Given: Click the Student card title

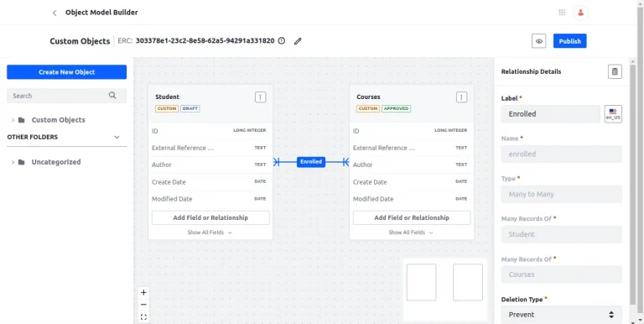Looking at the screenshot, I should (x=167, y=97).
